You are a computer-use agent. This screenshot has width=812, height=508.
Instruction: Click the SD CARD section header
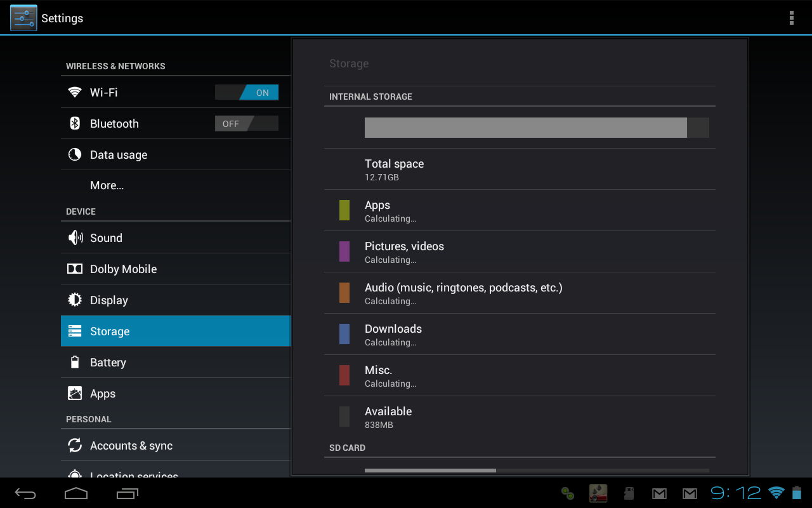[x=347, y=448]
